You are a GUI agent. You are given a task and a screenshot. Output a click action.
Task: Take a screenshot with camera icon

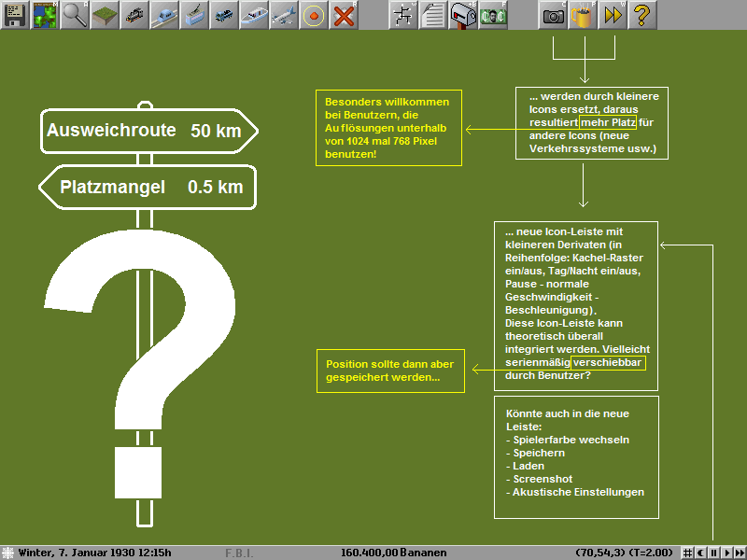tap(554, 15)
